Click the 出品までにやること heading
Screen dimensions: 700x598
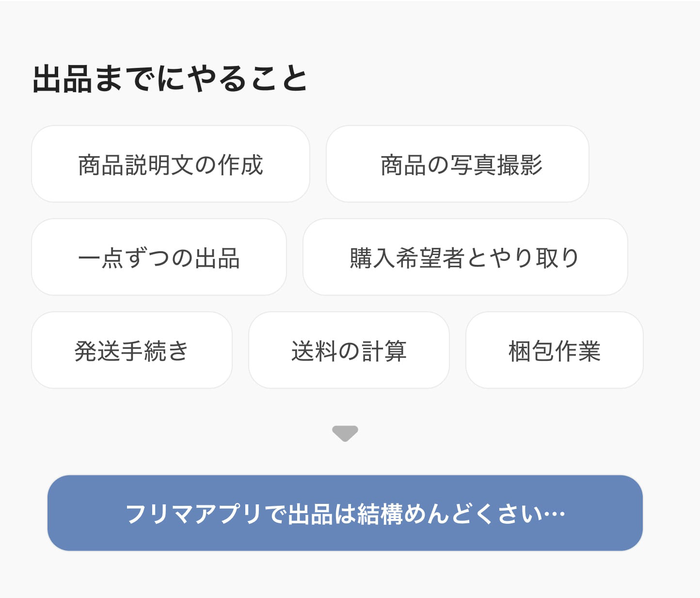click(170, 79)
